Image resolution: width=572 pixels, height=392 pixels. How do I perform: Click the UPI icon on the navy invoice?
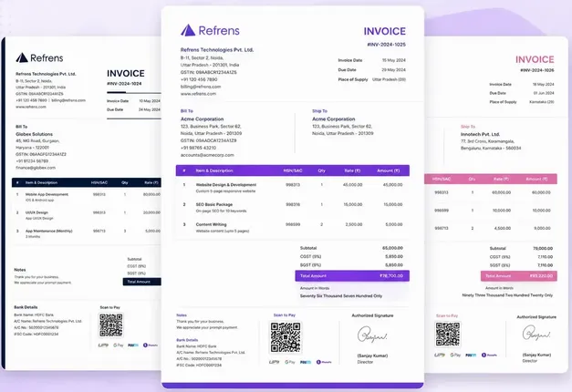[x=103, y=345]
